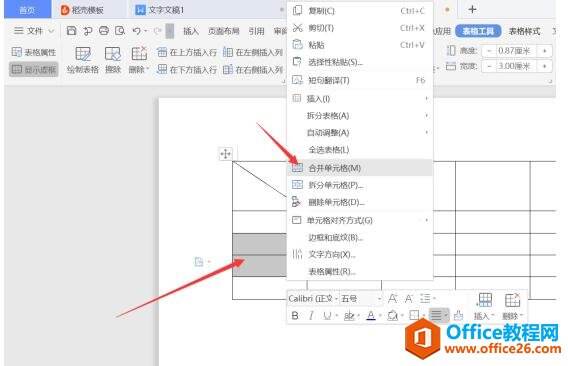Choose 剪切(T) from context menu
Image resolution: width=568 pixels, height=366 pixels.
point(360,28)
